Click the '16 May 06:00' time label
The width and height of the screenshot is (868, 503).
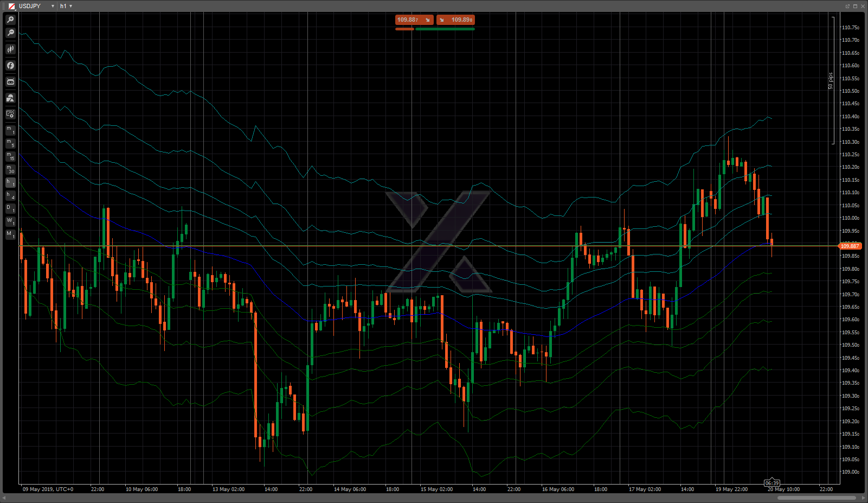558,489
